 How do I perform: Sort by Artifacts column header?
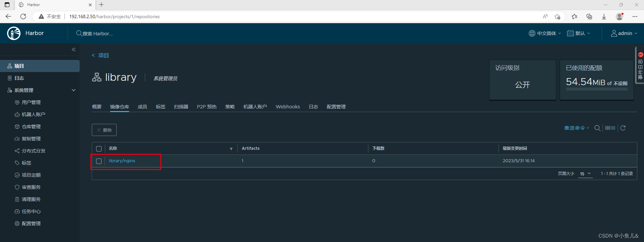click(x=251, y=148)
